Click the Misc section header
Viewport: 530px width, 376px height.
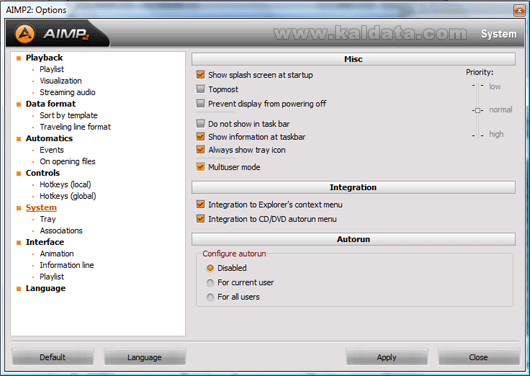[353, 59]
